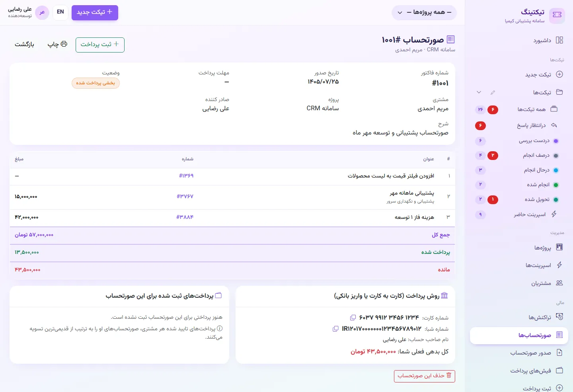Copy the Sheba (شماره شبا) number

point(335,329)
